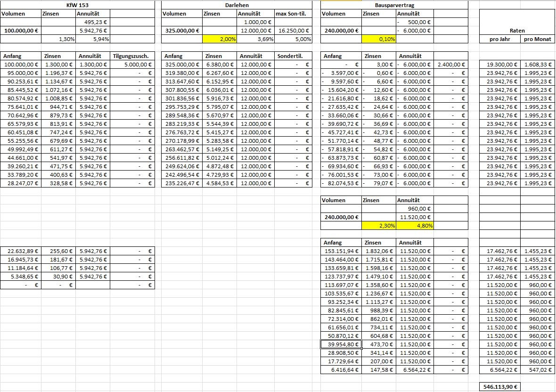The width and height of the screenshot is (556, 392).
Task: Click the 16.250,00 € max Sondertilgung cell
Action: (x=293, y=31)
